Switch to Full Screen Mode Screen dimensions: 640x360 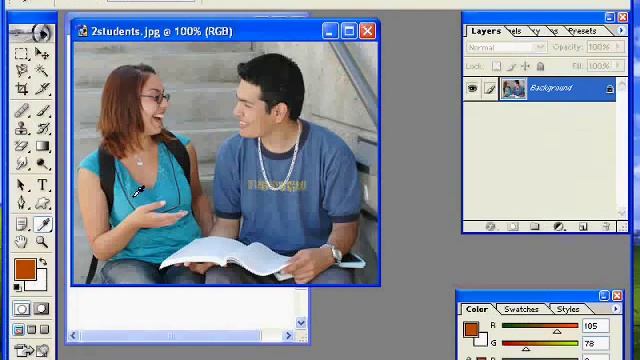pos(45,329)
